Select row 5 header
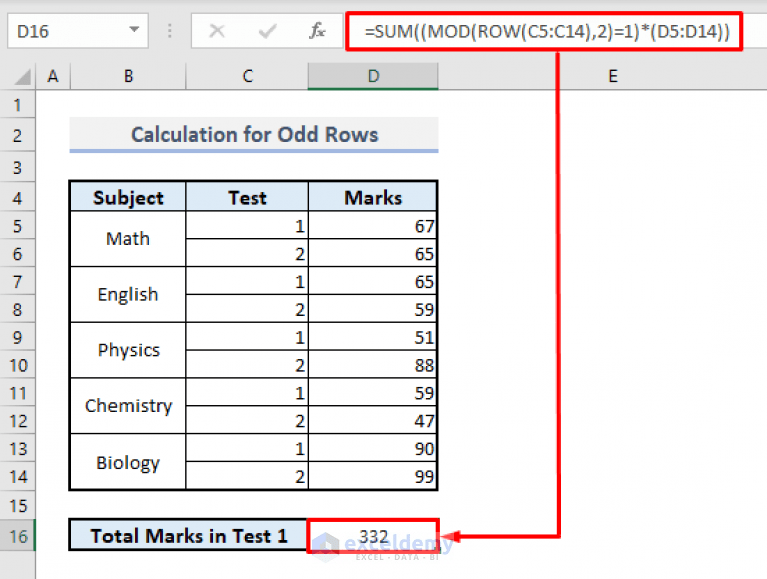 18,226
